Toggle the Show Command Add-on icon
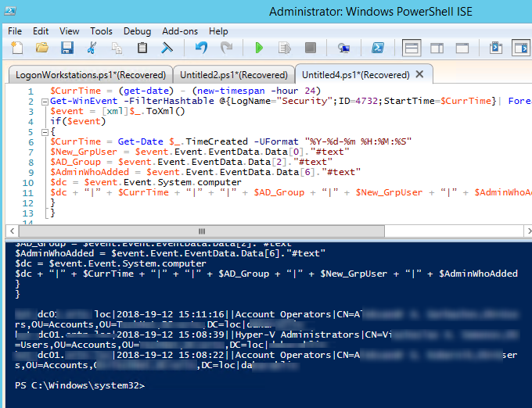This screenshot has height=408, width=532. [x=521, y=48]
